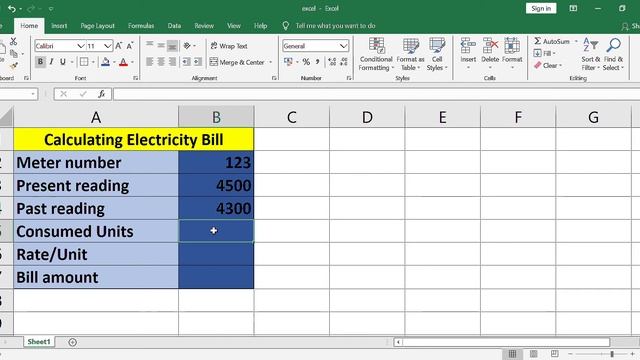Image resolution: width=640 pixels, height=360 pixels.
Task: Decrease font size with smaller A icon
Action: pyautogui.click(x=130, y=46)
